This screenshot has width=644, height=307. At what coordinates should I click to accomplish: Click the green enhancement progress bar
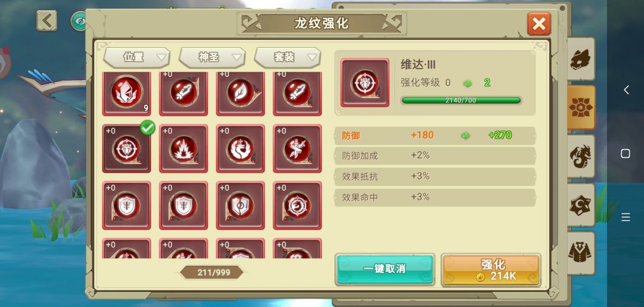pyautogui.click(x=461, y=100)
